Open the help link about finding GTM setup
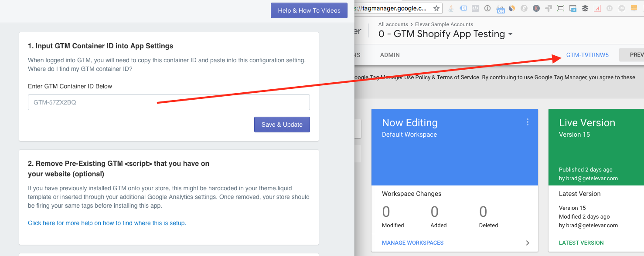644x256 pixels. click(x=107, y=223)
